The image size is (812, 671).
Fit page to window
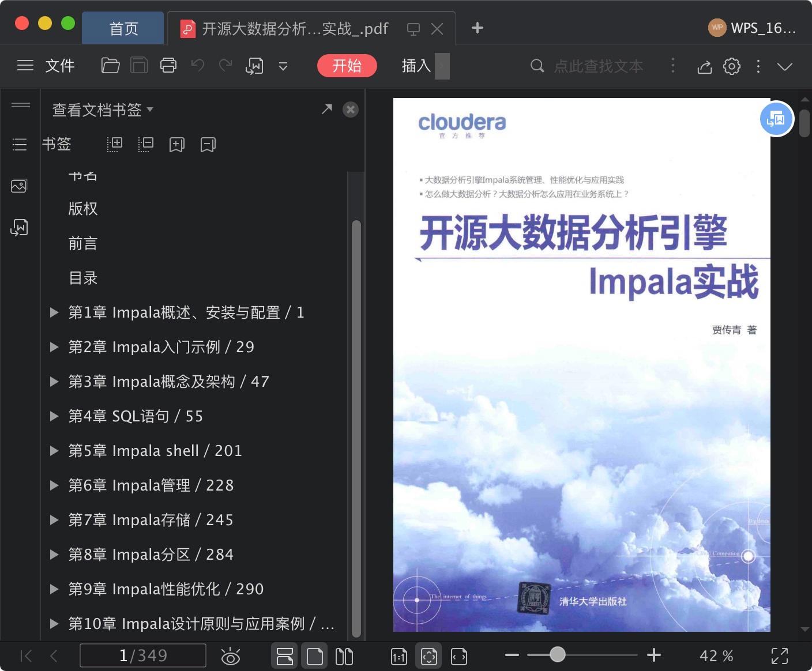429,656
